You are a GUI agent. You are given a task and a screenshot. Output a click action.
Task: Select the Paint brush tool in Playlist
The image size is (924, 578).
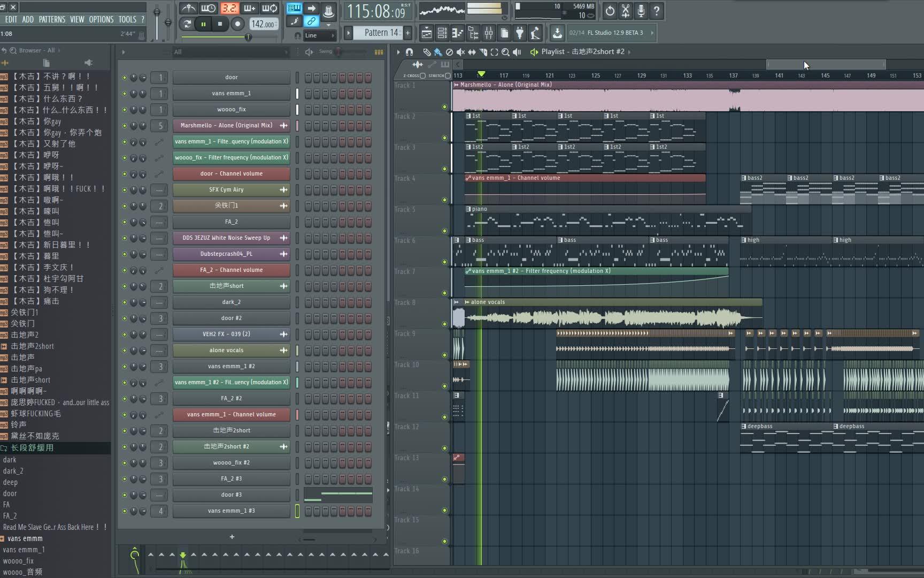point(438,52)
